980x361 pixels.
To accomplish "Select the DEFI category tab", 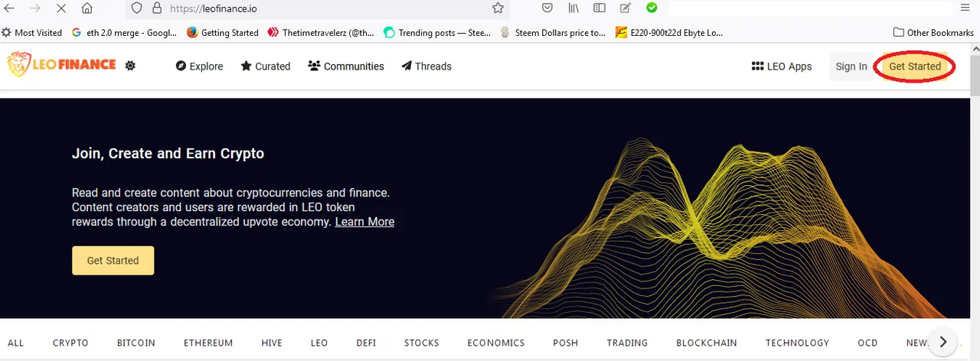I will coord(366,343).
